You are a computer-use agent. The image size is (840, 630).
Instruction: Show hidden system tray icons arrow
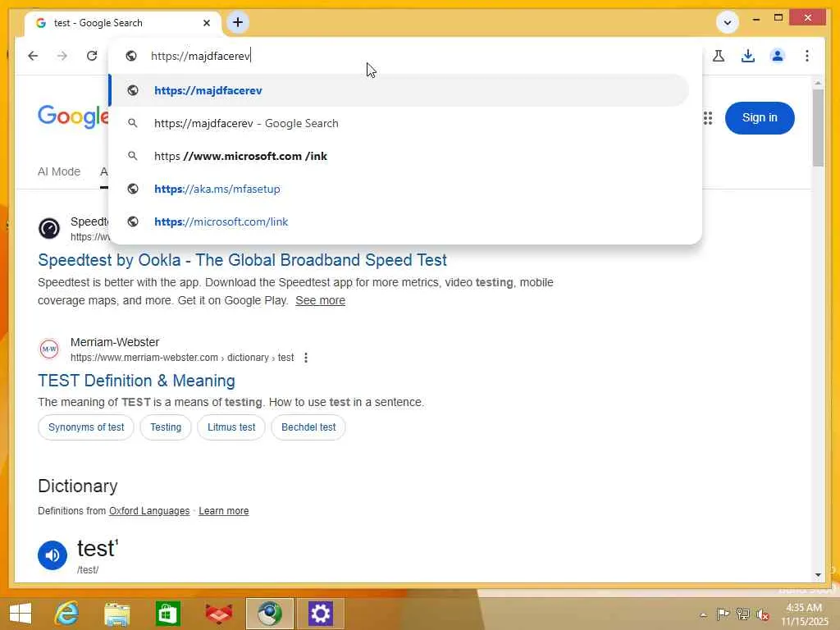pyautogui.click(x=703, y=614)
